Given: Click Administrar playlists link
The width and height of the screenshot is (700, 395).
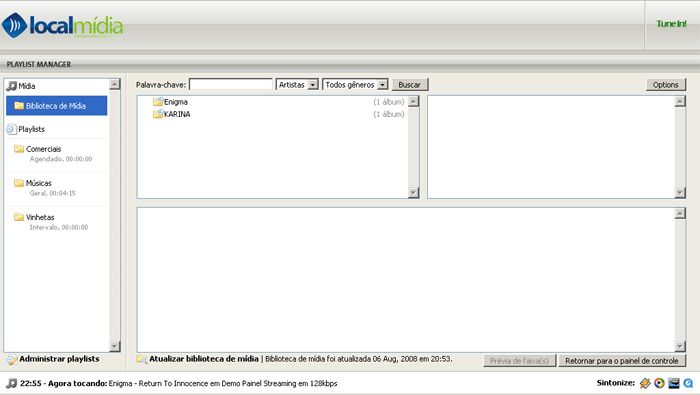Looking at the screenshot, I should click(59, 359).
